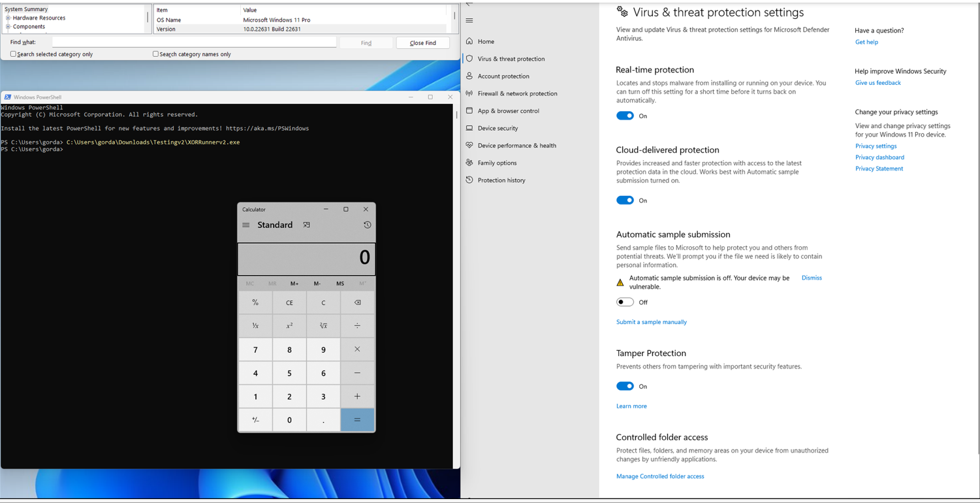Click the multiply key in Calculator
Viewport: 980px width, 503px height.
357,349
